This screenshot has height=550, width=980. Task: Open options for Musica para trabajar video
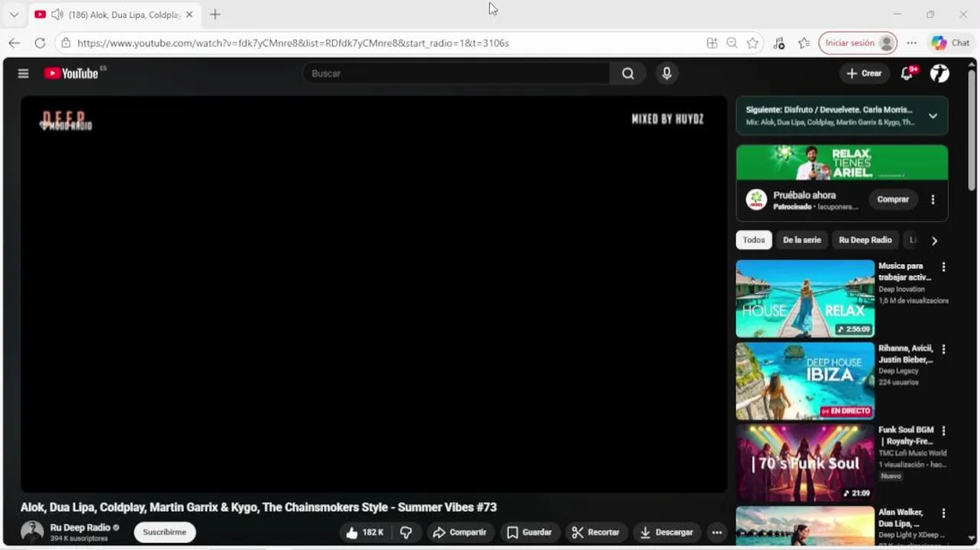pyautogui.click(x=943, y=267)
